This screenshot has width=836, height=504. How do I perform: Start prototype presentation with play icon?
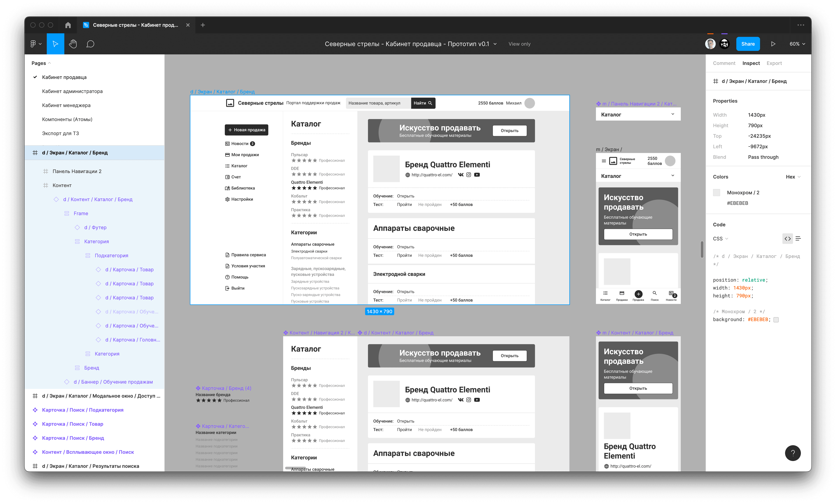tap(773, 44)
